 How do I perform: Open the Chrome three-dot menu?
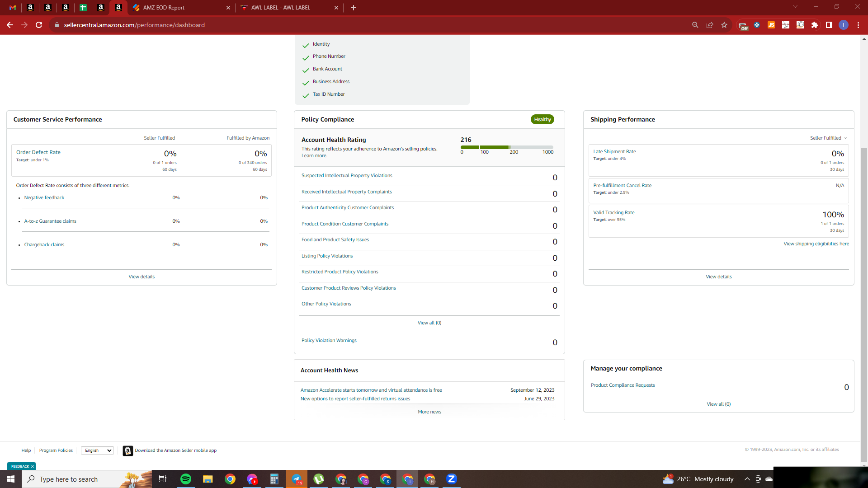point(858,25)
